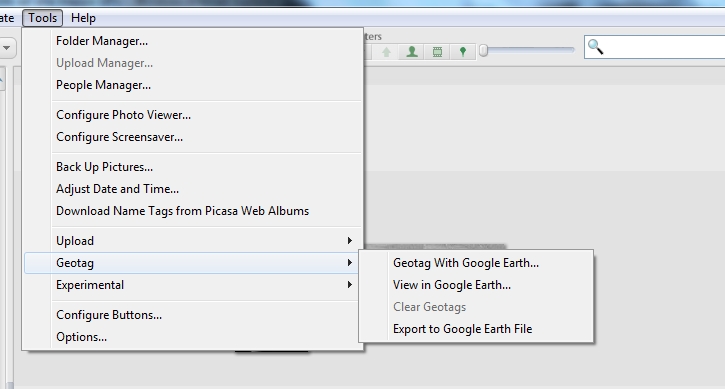The width and height of the screenshot is (725, 389).
Task: Click the search input field
Action: coord(654,47)
